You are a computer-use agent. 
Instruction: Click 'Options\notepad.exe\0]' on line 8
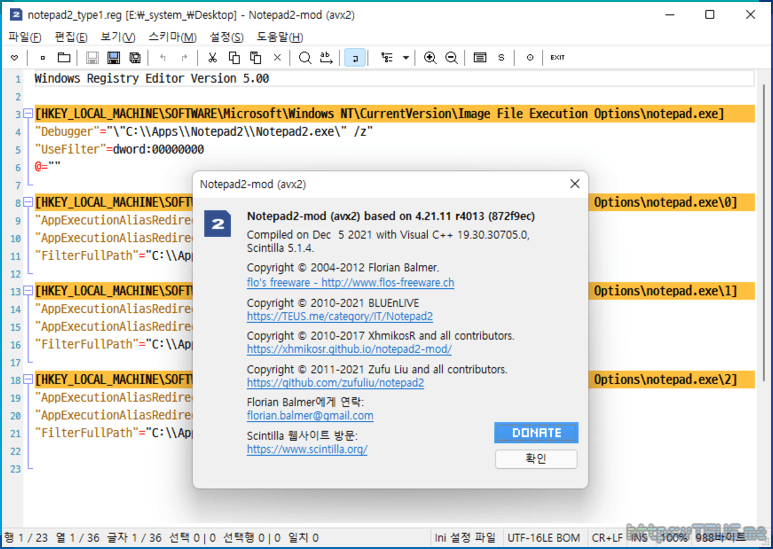pos(665,203)
